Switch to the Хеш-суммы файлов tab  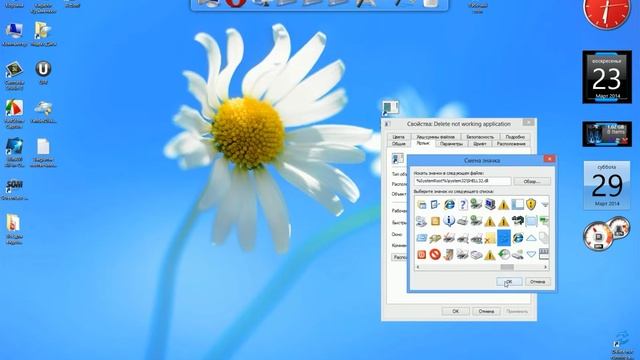[435, 137]
